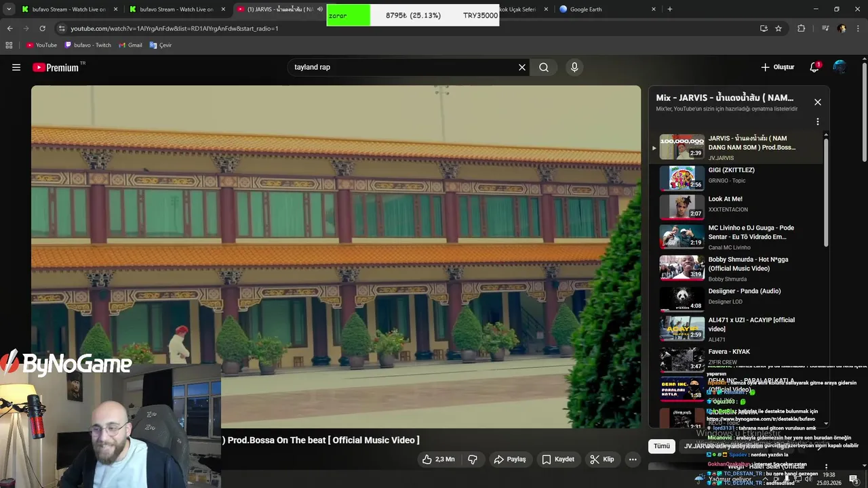Open the notifications bell
This screenshot has width=868, height=488.
[x=814, y=67]
